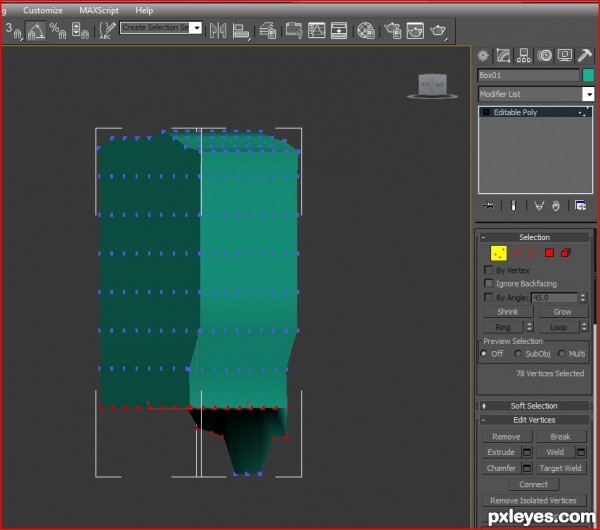Switch to the Utilities hammer tab

tap(585, 56)
